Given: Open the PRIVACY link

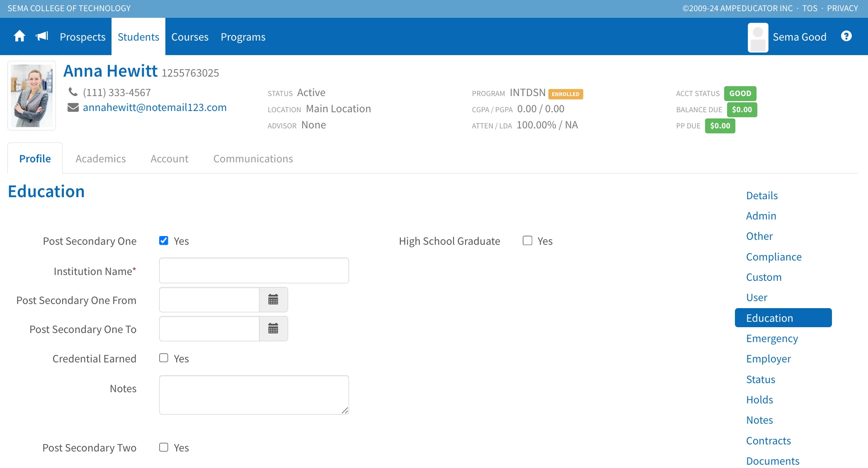Looking at the screenshot, I should (842, 8).
